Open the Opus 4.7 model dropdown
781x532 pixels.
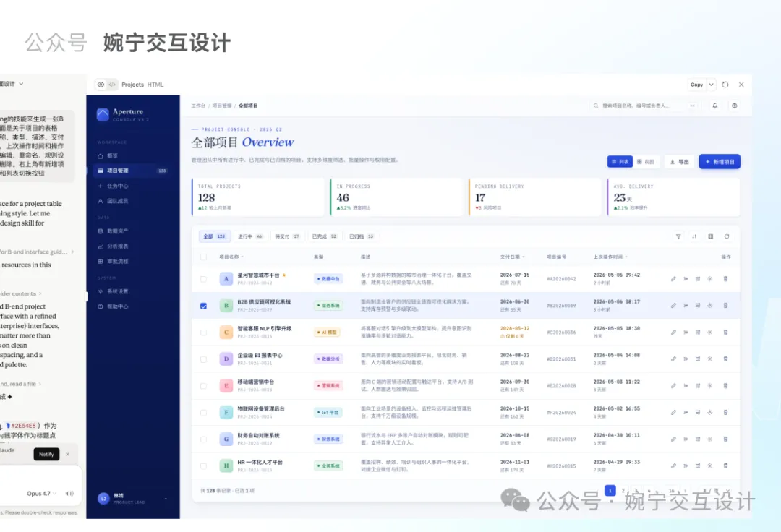tap(41, 494)
